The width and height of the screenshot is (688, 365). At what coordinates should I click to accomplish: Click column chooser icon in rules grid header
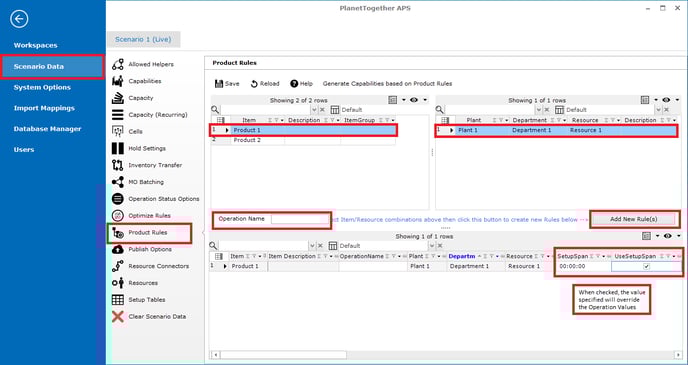[x=219, y=256]
